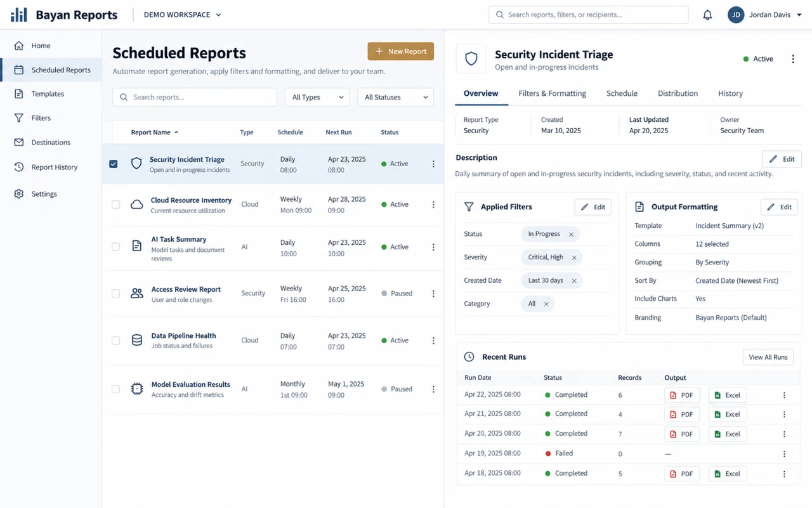Check Data Pipeline Health checkbox
Viewport: 812px width, 508px height.
pos(115,341)
